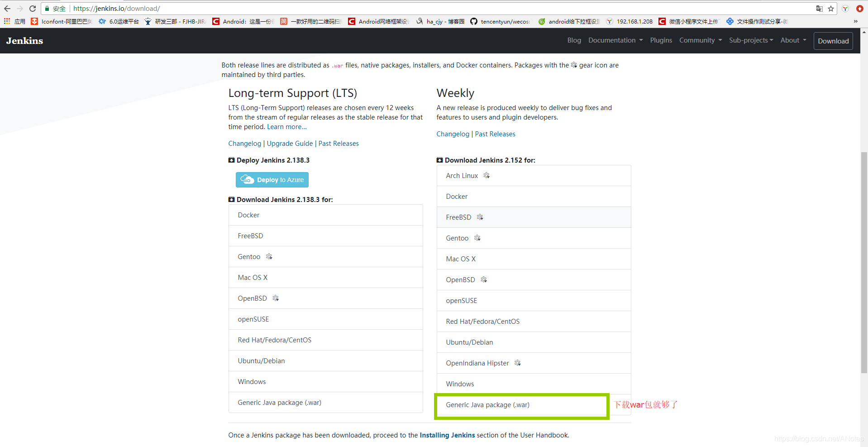Select Mac OS X in the LTS list

coord(326,278)
